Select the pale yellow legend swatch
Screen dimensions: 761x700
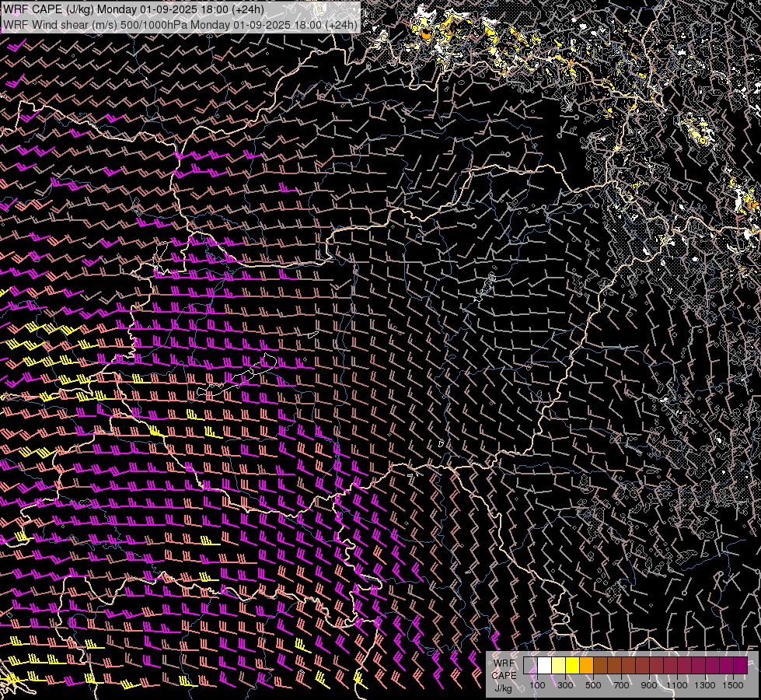[559, 665]
